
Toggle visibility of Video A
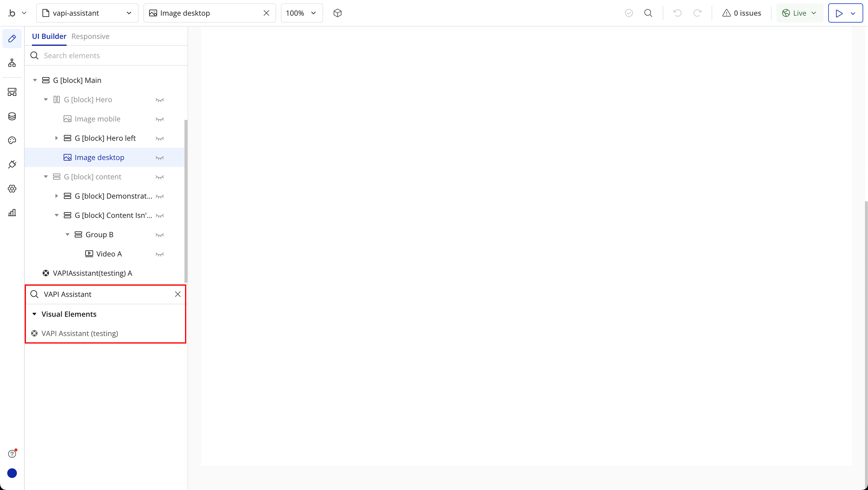click(x=160, y=254)
